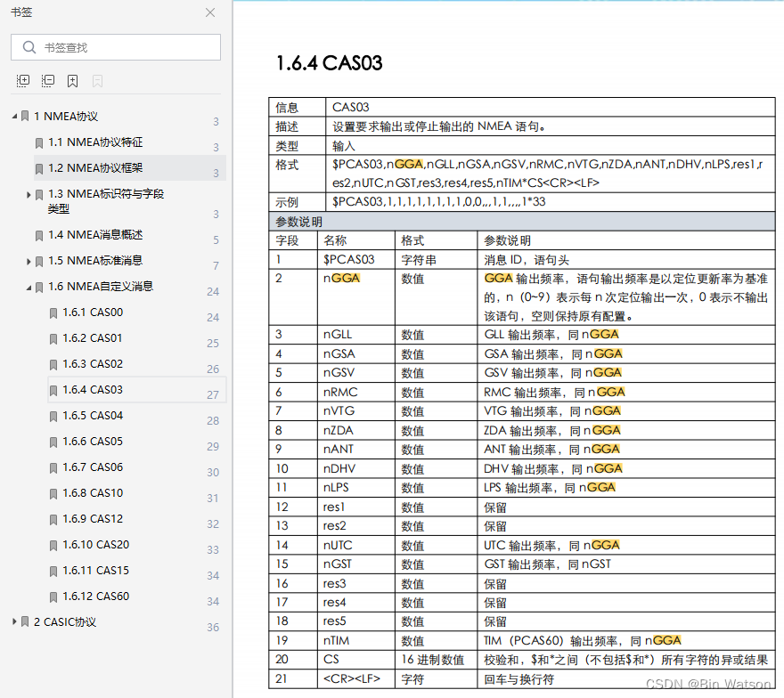
Task: Click the nTIM name cell
Action: [356, 640]
